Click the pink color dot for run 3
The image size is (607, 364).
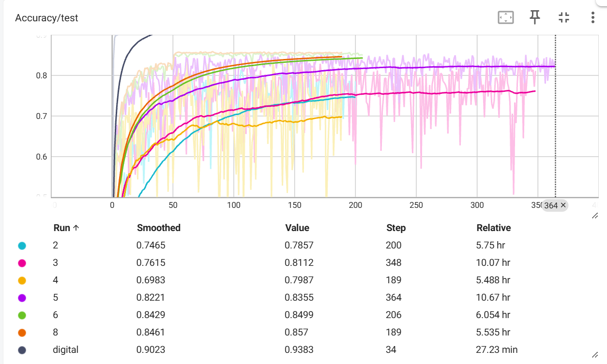[22, 263]
